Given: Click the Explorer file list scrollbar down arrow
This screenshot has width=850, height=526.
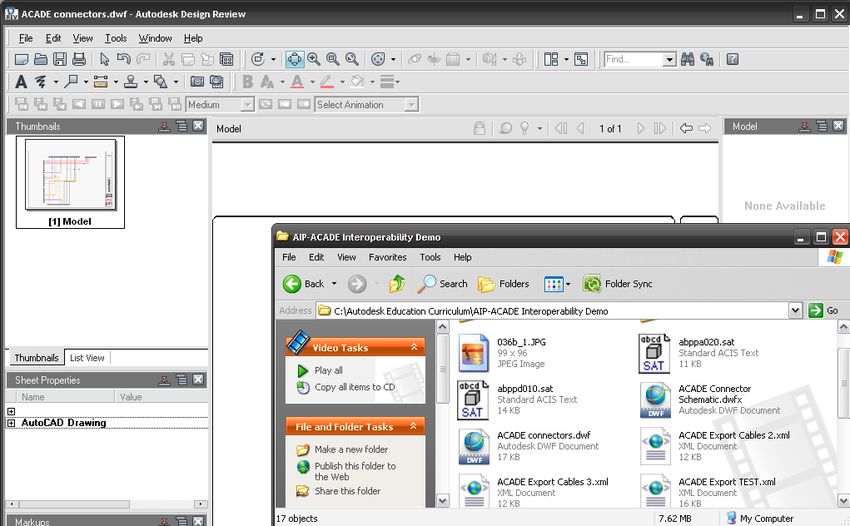Looking at the screenshot, I should click(x=843, y=500).
